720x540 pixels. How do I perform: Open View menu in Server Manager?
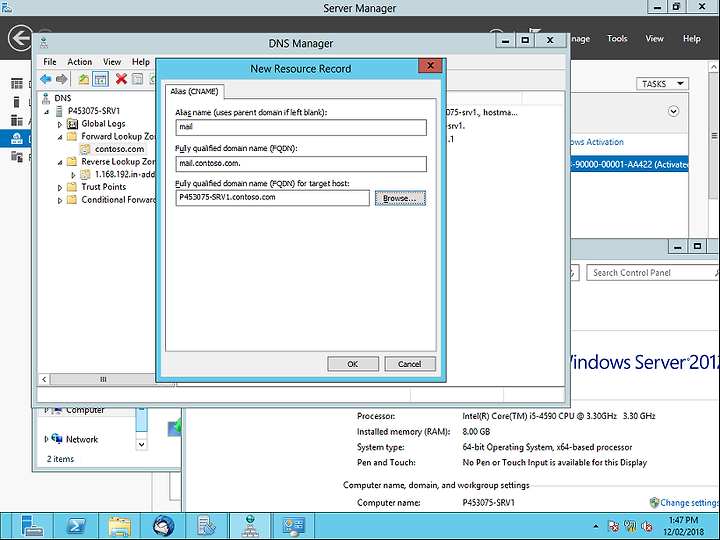click(x=654, y=39)
